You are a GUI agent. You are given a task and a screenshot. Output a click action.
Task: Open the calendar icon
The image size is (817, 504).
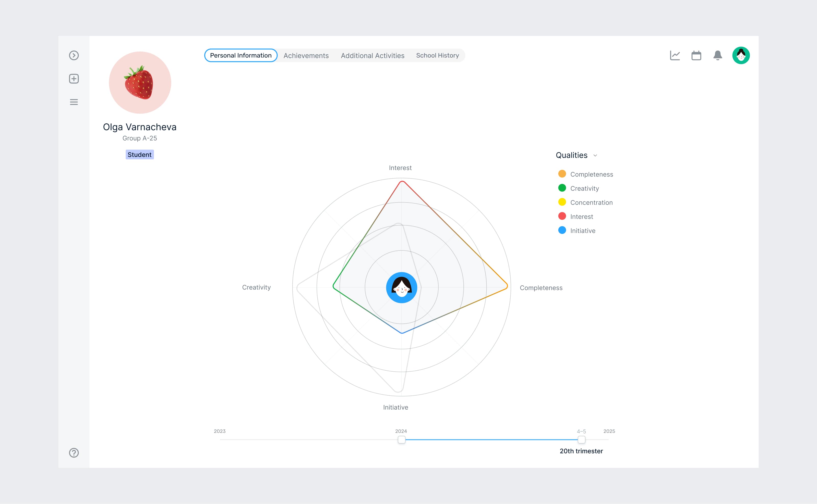pyautogui.click(x=696, y=55)
